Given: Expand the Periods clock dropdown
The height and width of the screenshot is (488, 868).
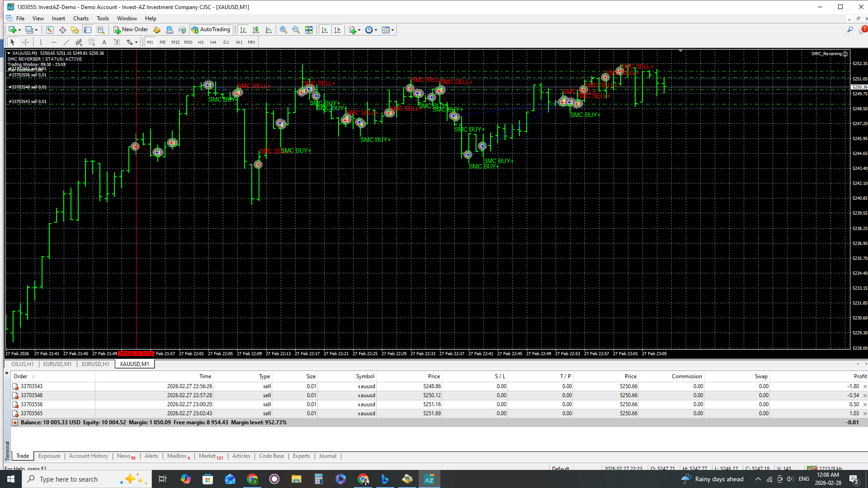Looking at the screenshot, I should [x=376, y=30].
